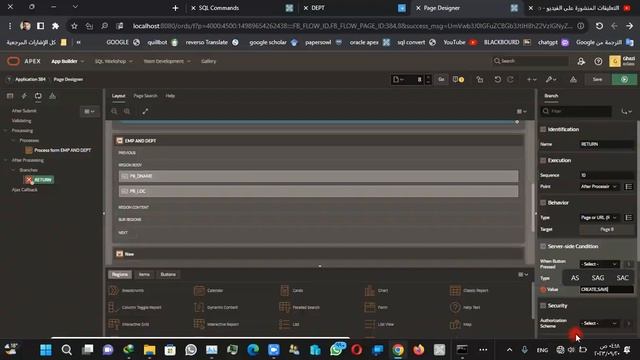Select the Map region type
This screenshot has width=640, height=360.
coord(461,324)
